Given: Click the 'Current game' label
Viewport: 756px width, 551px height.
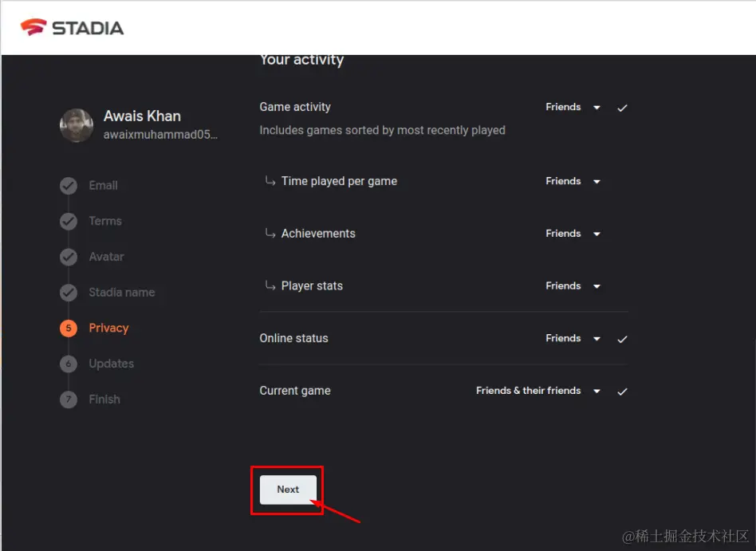Looking at the screenshot, I should tap(295, 391).
